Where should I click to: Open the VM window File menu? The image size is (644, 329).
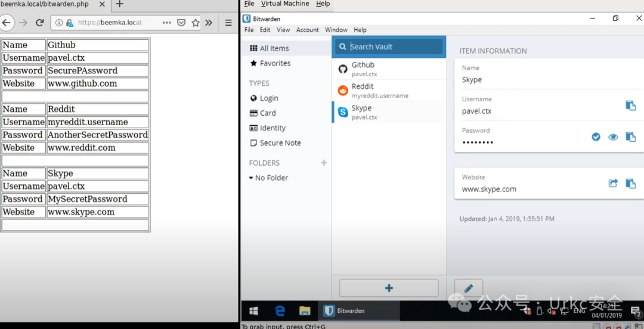(249, 4)
